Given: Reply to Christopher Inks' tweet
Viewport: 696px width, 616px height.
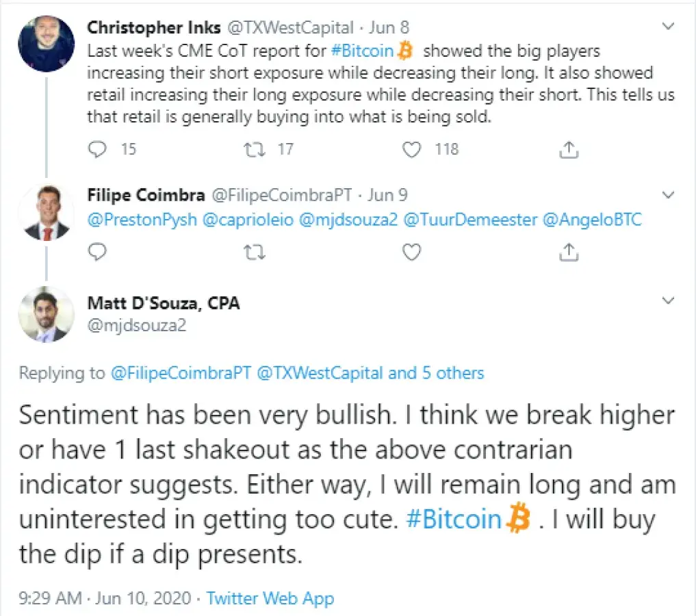Looking at the screenshot, I should [x=99, y=149].
